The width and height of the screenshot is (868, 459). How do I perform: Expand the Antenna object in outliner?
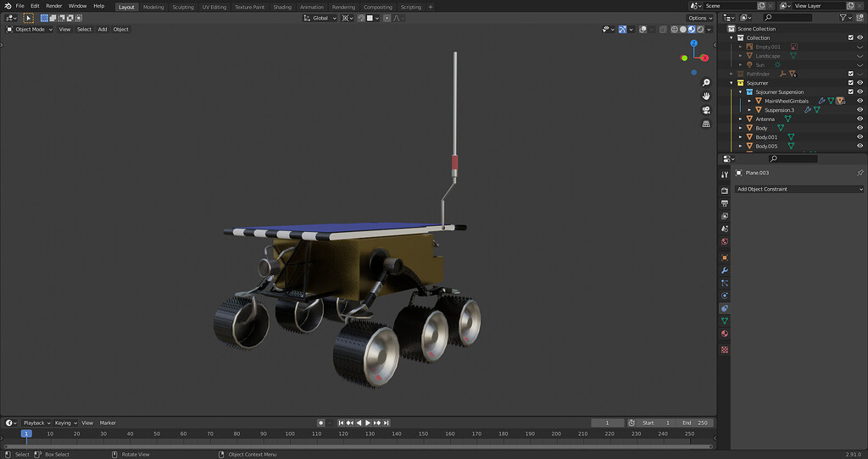click(741, 119)
